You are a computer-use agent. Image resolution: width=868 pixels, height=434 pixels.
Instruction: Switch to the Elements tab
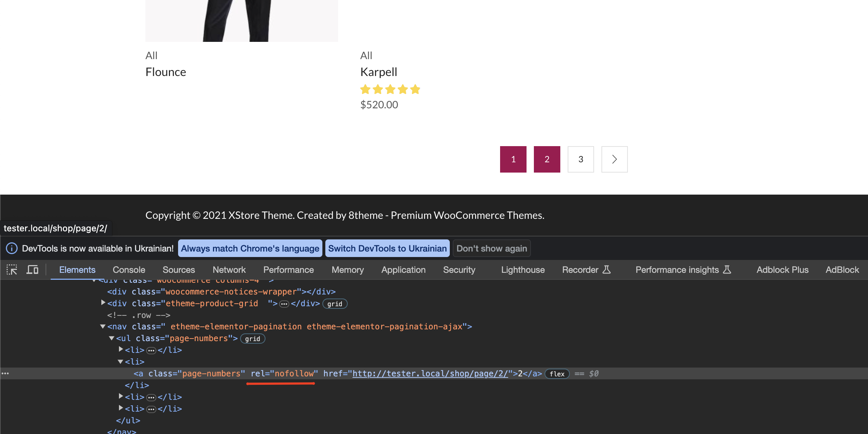(77, 270)
